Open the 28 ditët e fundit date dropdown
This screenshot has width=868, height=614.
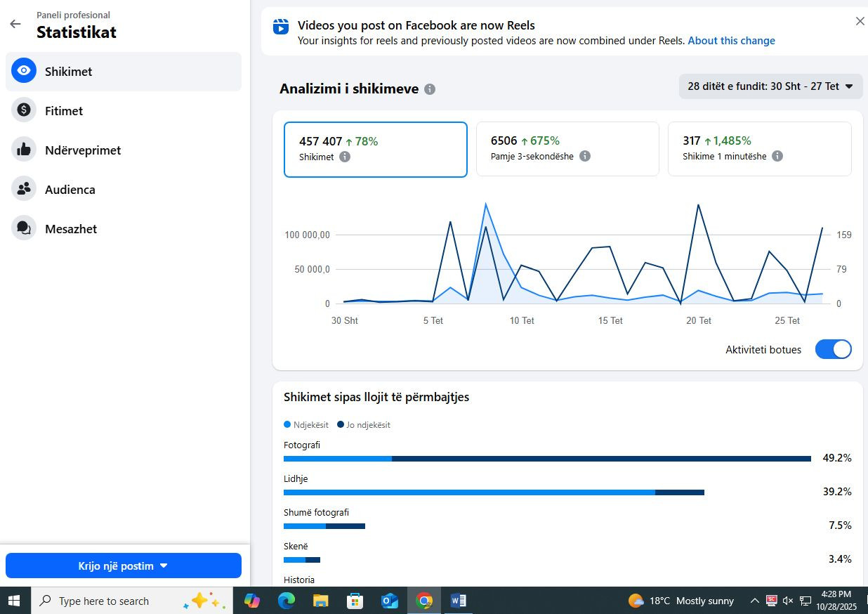[x=770, y=86]
